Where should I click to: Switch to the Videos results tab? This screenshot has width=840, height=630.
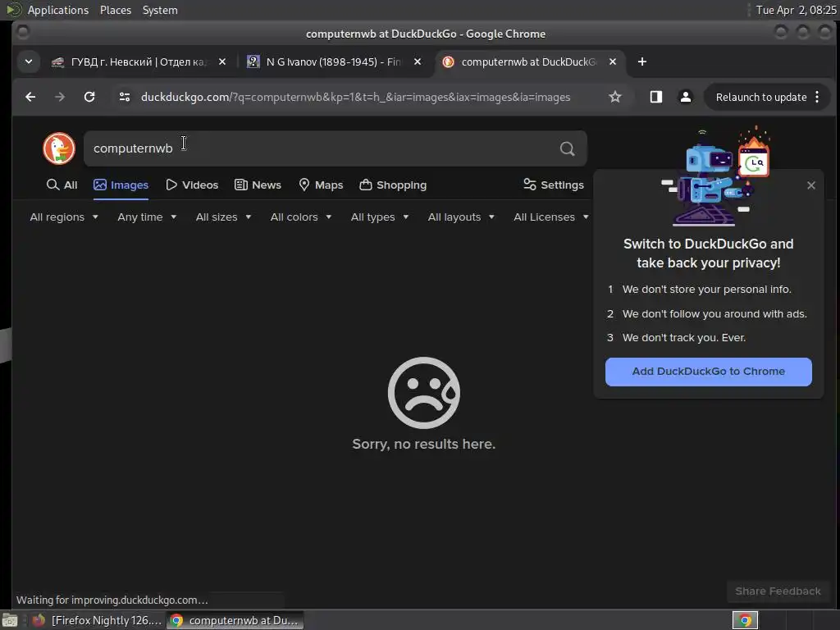click(192, 185)
